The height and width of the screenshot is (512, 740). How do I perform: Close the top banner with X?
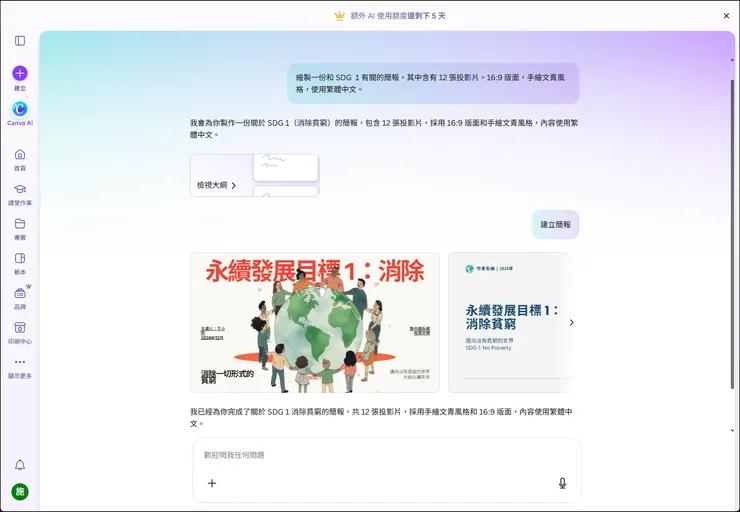(726, 16)
